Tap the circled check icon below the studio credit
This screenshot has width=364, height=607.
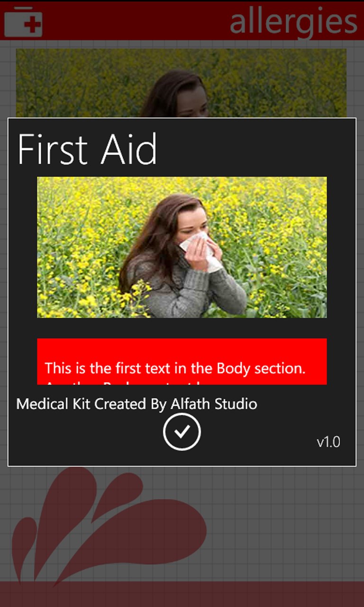tap(182, 432)
